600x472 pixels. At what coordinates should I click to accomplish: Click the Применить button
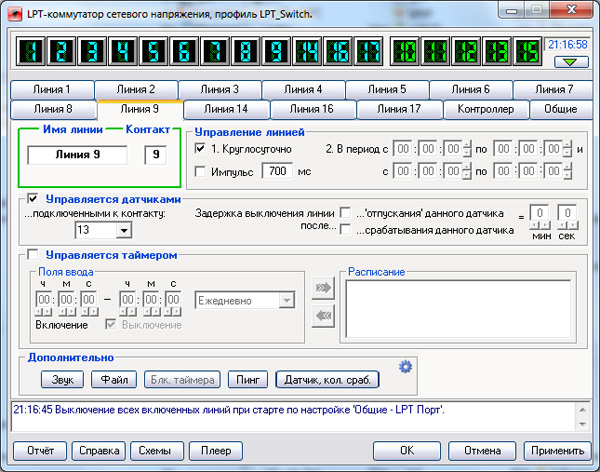558,449
